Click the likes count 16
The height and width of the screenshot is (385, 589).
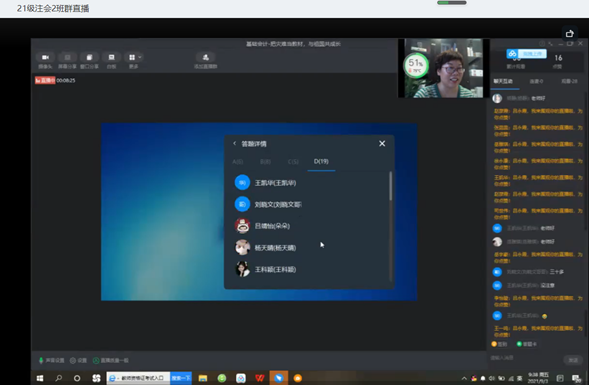click(558, 58)
